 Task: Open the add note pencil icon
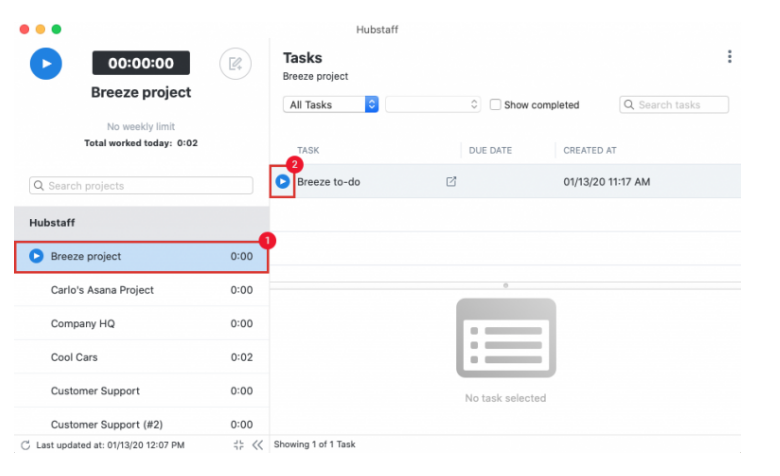(x=235, y=63)
